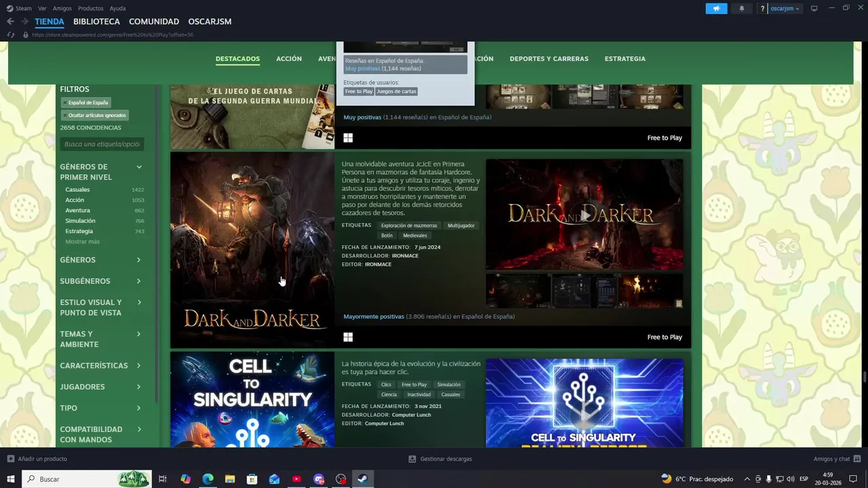The width and height of the screenshot is (868, 488).
Task: Click IRONMACE developer link
Action: pos(406,256)
